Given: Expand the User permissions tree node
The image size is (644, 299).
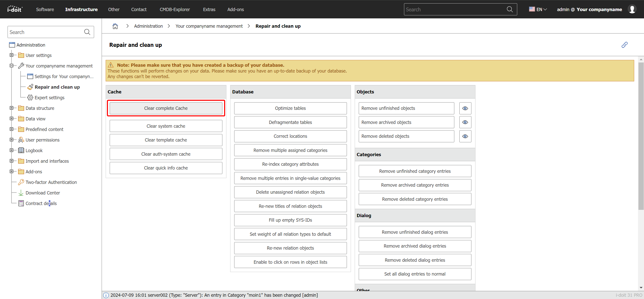Looking at the screenshot, I should click(x=11, y=140).
